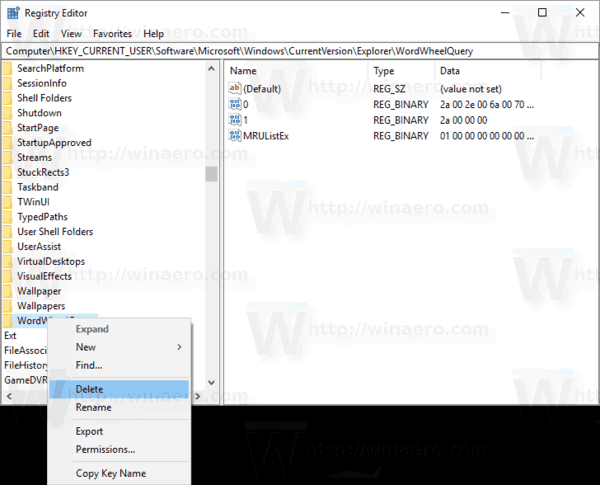
Task: Open the File menu
Action: tap(14, 34)
